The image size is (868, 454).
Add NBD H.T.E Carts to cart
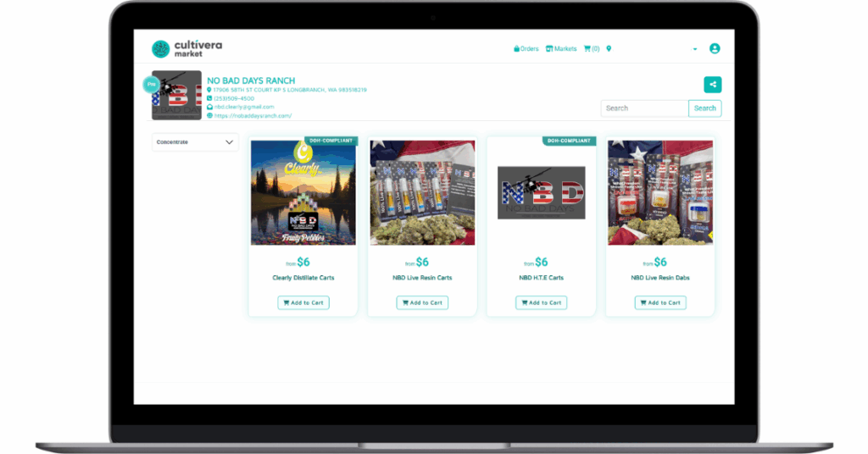[x=542, y=302]
